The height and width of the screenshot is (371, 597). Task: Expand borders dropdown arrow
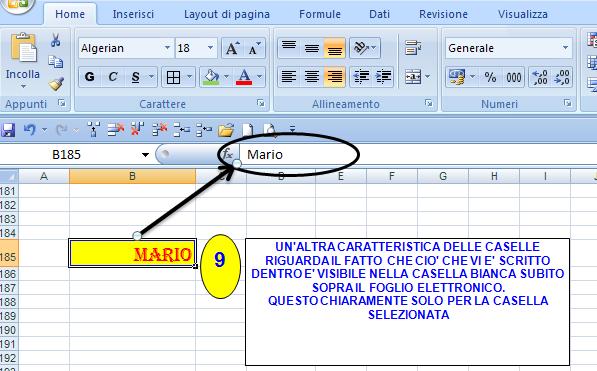(189, 77)
